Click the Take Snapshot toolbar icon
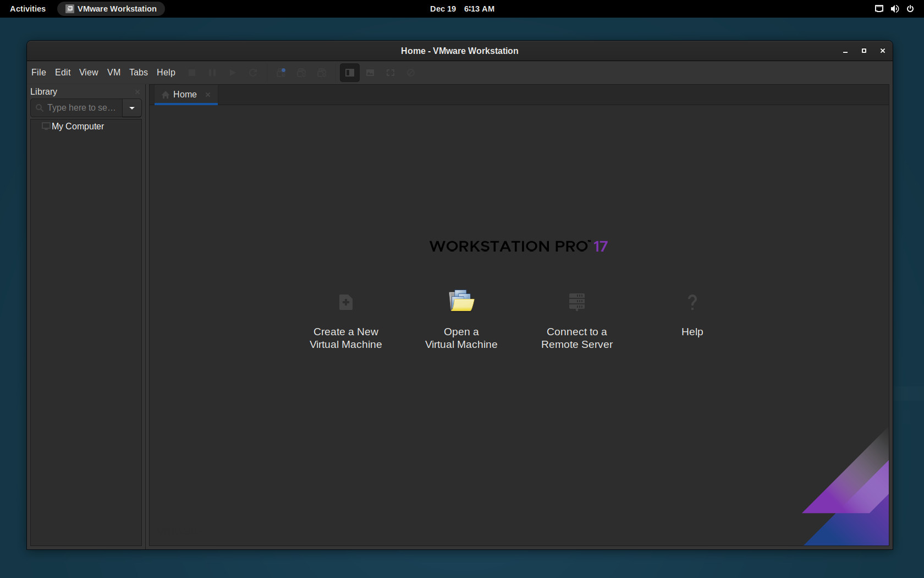 281,73
